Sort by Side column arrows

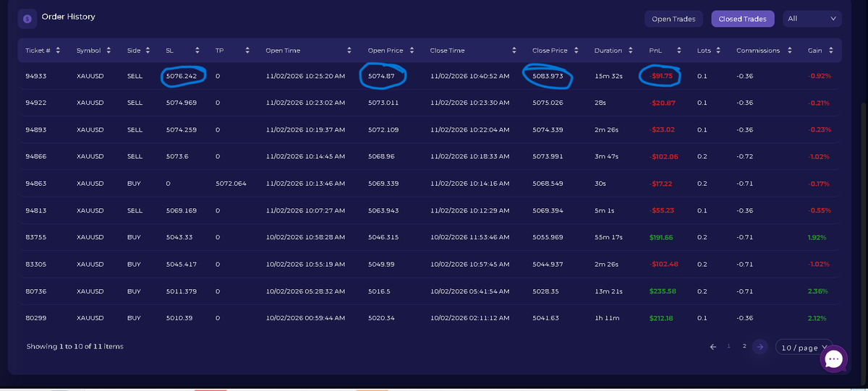148,51
